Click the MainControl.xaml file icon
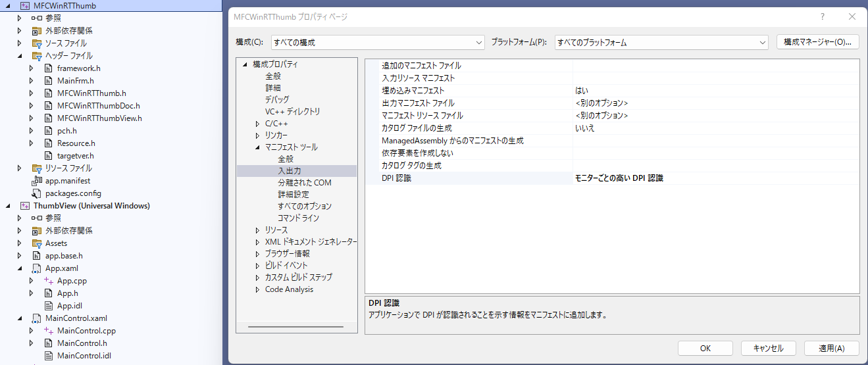Screen dimensions: 868x365 37,318
